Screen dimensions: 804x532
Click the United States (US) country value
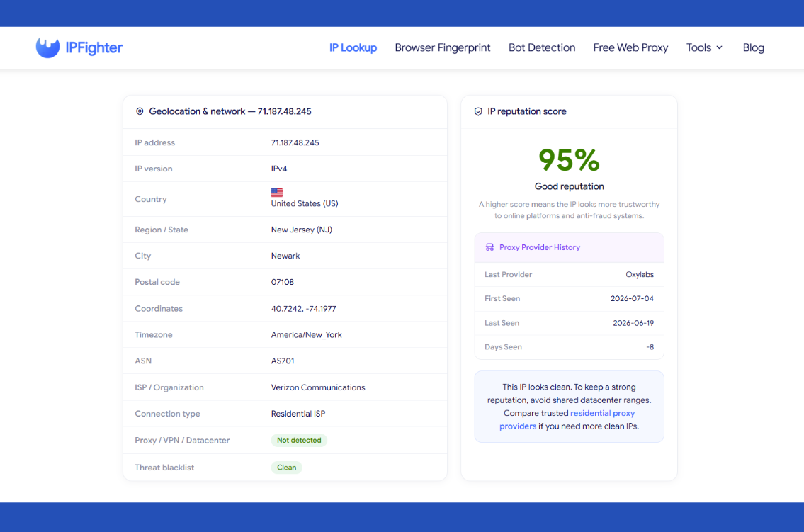coord(305,203)
